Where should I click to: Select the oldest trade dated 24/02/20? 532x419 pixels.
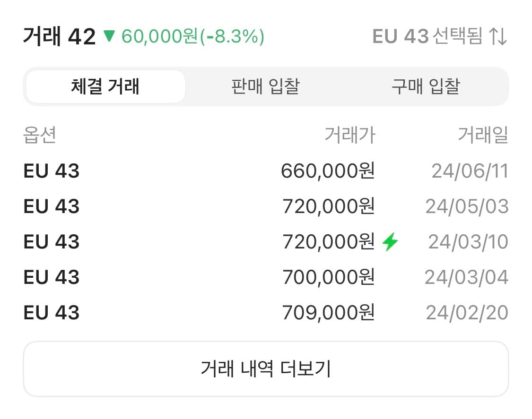click(x=266, y=312)
